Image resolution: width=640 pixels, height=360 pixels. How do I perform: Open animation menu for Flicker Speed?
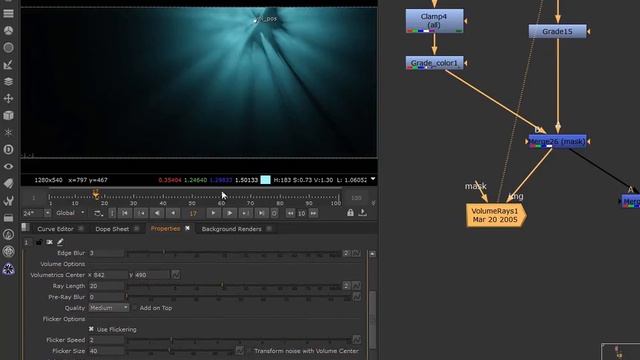[x=356, y=340]
